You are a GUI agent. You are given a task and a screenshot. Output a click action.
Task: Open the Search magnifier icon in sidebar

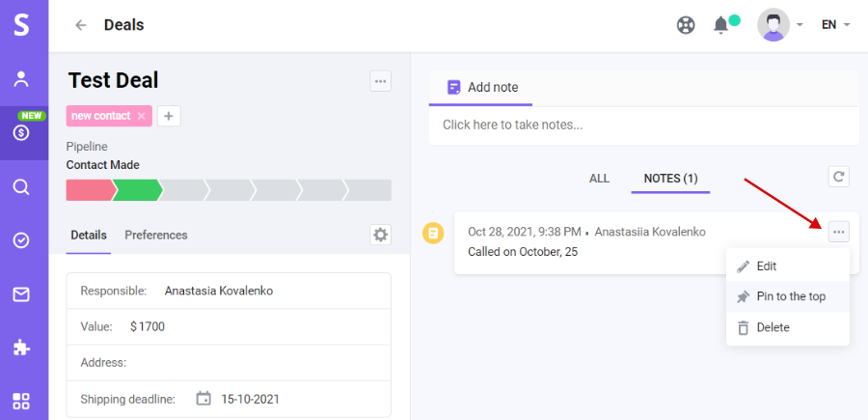tap(21, 187)
